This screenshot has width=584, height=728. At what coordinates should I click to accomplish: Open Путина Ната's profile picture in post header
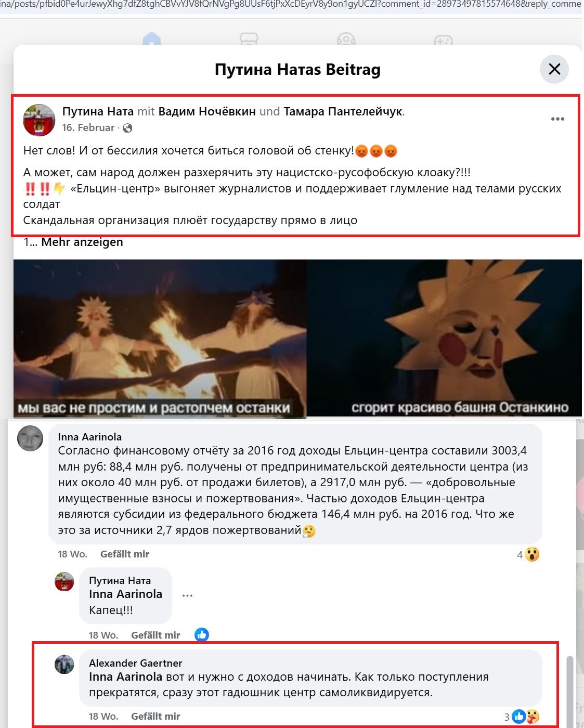point(40,120)
